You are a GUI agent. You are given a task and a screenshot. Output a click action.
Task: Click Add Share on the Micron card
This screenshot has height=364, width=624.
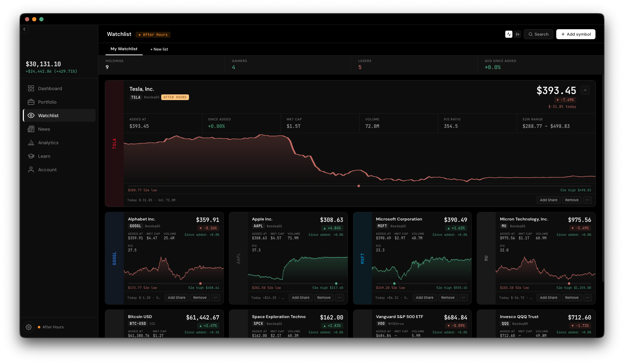[548, 298]
